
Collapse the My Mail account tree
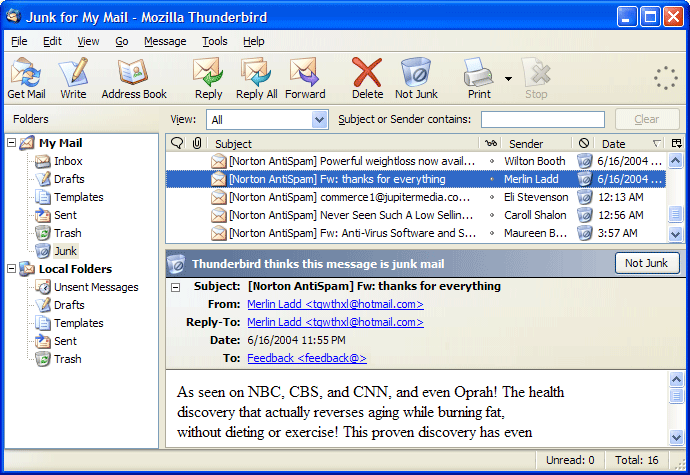12,143
